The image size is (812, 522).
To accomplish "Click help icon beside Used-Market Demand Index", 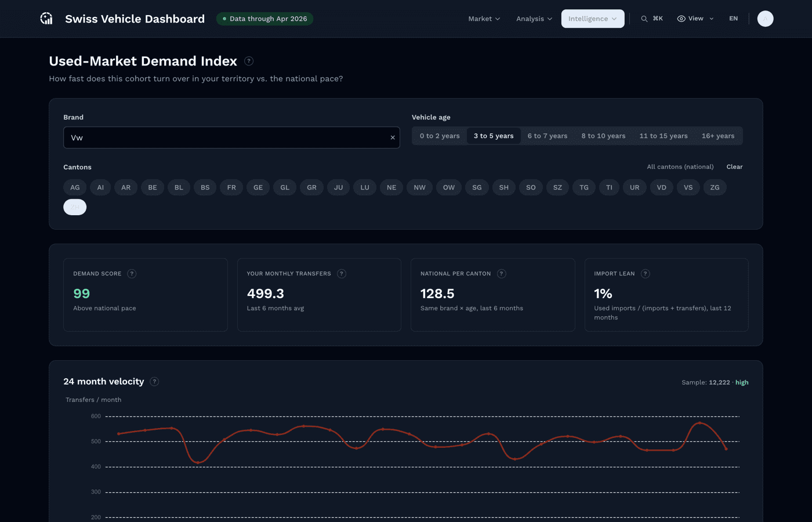I will [x=249, y=61].
